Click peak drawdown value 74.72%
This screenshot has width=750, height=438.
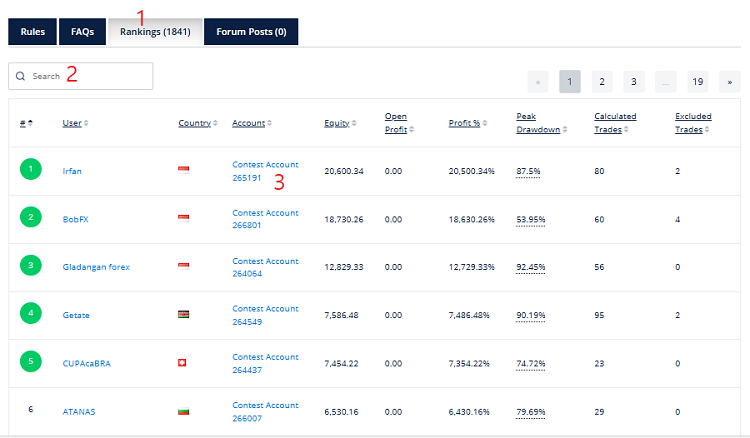tap(530, 363)
